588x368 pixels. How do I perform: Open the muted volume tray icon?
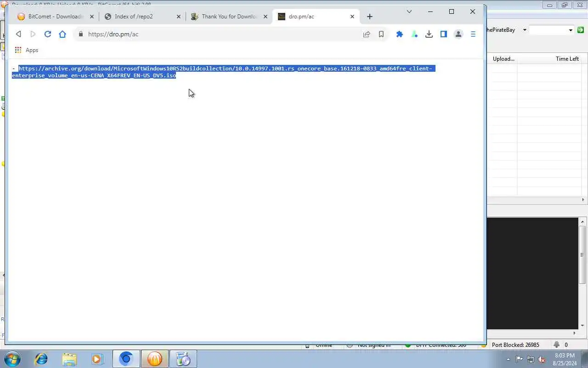[x=542, y=360]
